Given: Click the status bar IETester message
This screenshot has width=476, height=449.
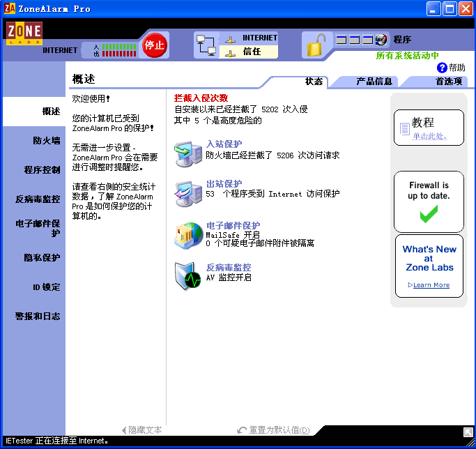Looking at the screenshot, I should click(56, 441).
